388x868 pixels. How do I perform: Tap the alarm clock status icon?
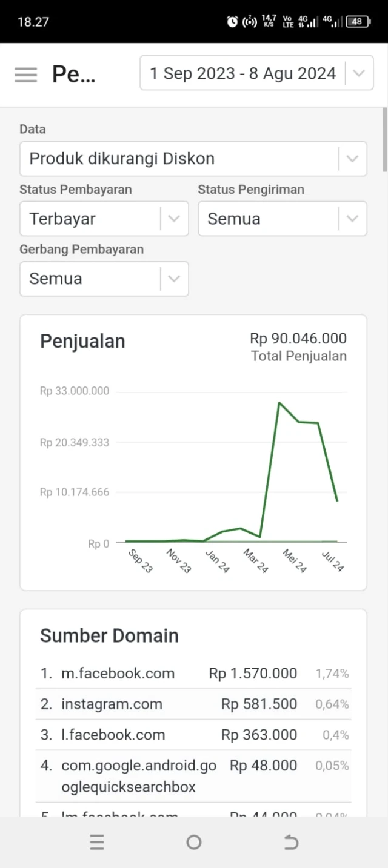(232, 22)
